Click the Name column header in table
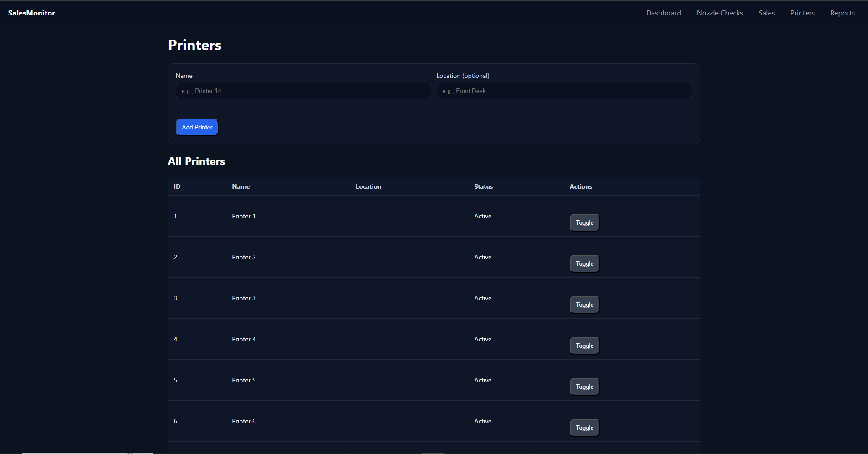Viewport: 868px width, 454px height. point(240,187)
